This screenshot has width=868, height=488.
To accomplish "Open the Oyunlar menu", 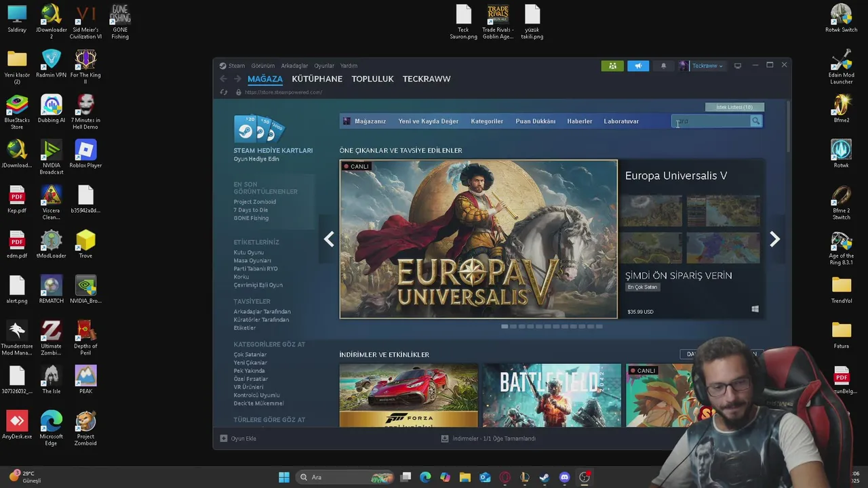I will (x=324, y=66).
